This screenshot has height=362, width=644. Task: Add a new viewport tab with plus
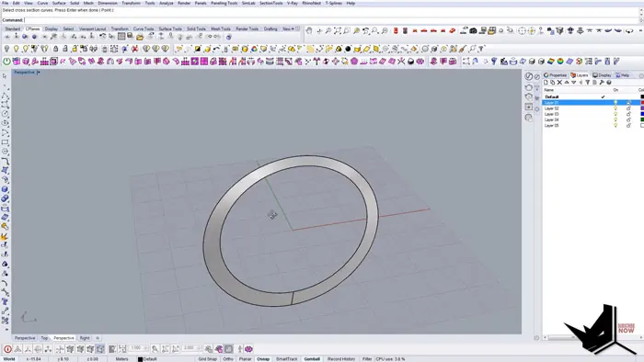click(98, 338)
